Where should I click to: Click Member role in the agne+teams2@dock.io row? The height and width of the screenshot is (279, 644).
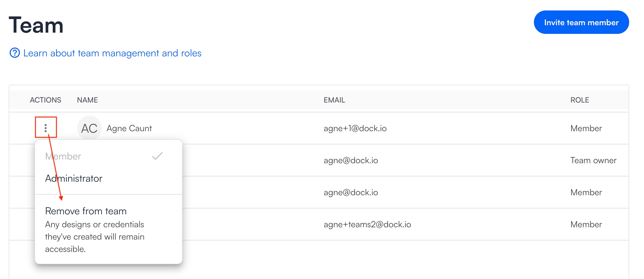click(586, 224)
